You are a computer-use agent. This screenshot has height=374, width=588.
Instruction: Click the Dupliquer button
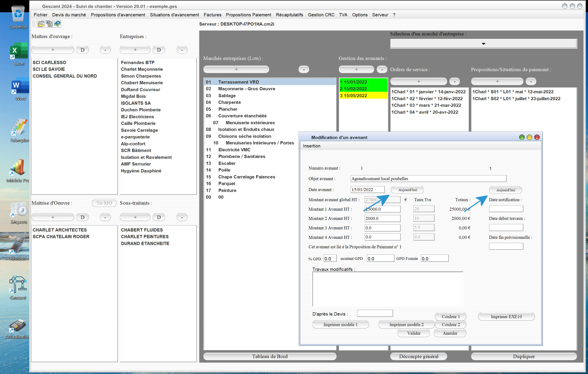[524, 356]
